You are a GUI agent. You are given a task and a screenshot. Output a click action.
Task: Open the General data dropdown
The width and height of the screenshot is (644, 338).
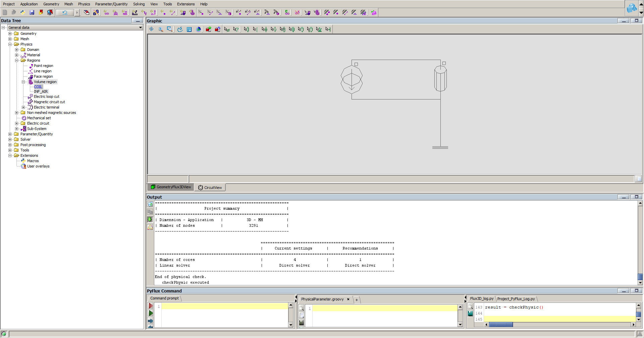click(x=140, y=27)
